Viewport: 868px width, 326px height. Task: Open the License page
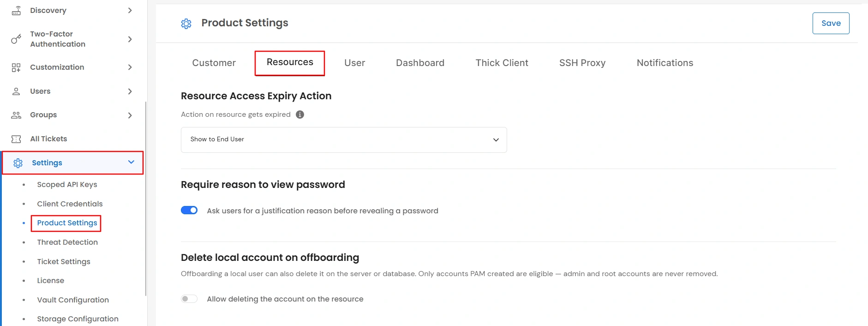50,280
